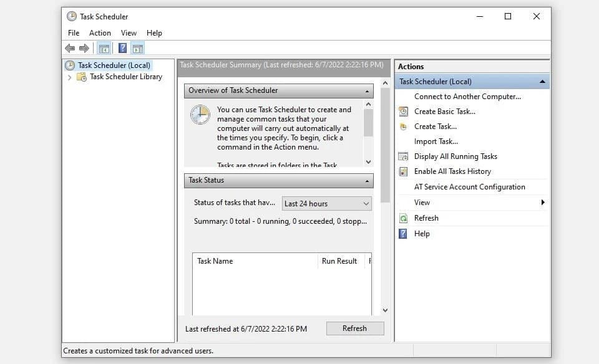Click the Help question mark toolbar icon
This screenshot has width=599, height=364.
(x=121, y=48)
